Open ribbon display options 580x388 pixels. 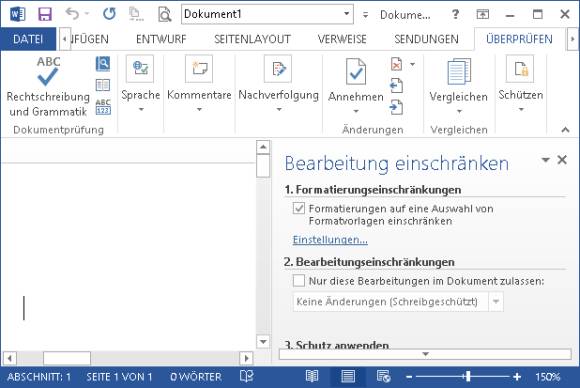[482, 14]
